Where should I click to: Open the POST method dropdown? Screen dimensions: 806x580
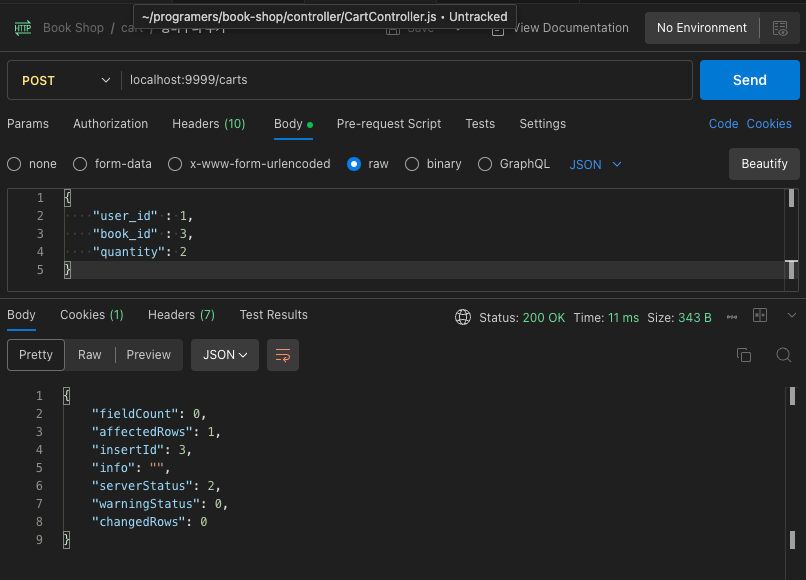65,80
